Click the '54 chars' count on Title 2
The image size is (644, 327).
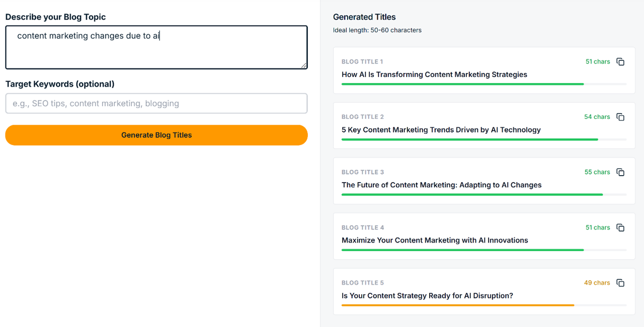pos(597,117)
